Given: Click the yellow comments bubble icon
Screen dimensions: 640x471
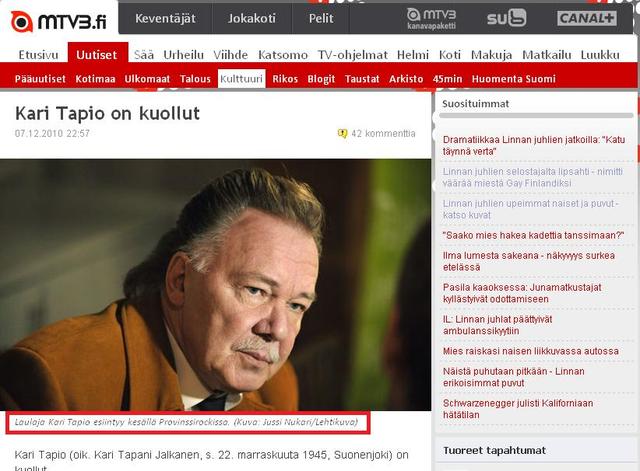Looking at the screenshot, I should 342,133.
